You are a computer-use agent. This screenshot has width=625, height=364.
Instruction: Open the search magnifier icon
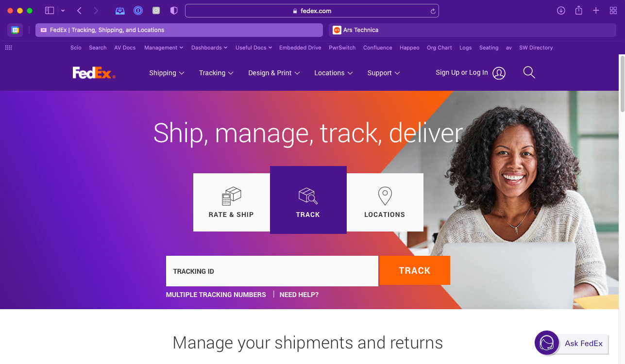(529, 73)
